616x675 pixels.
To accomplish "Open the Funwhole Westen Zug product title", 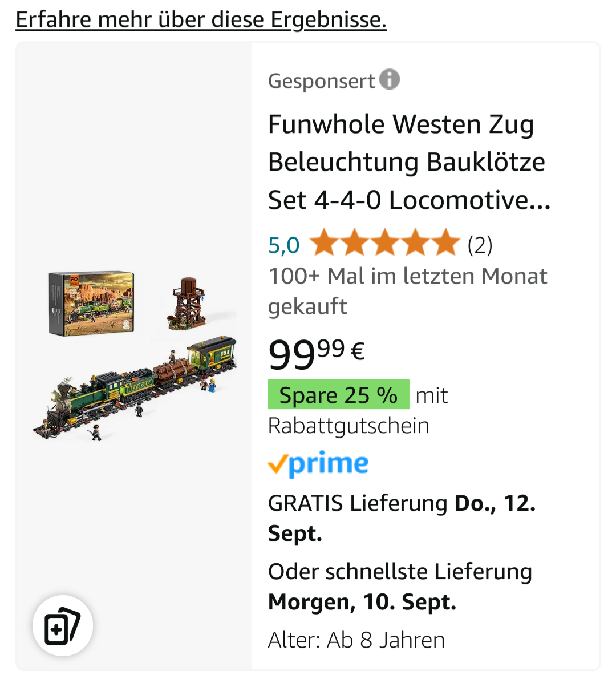I will (409, 162).
